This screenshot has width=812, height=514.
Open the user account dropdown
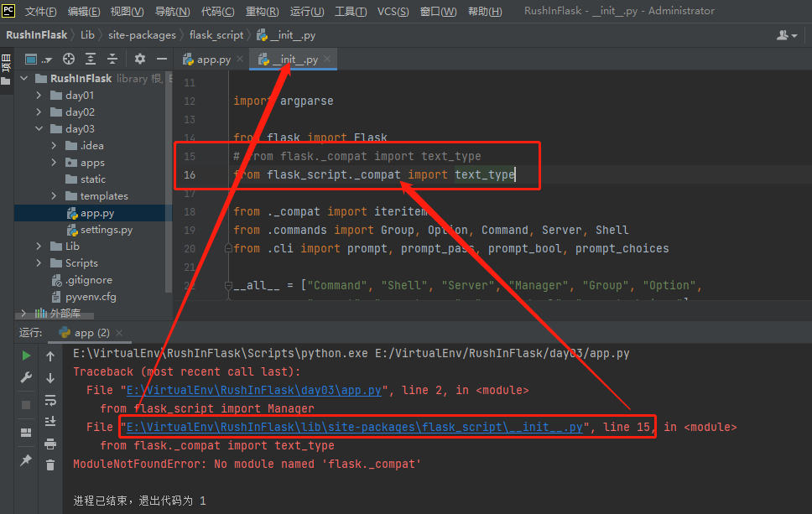click(787, 35)
